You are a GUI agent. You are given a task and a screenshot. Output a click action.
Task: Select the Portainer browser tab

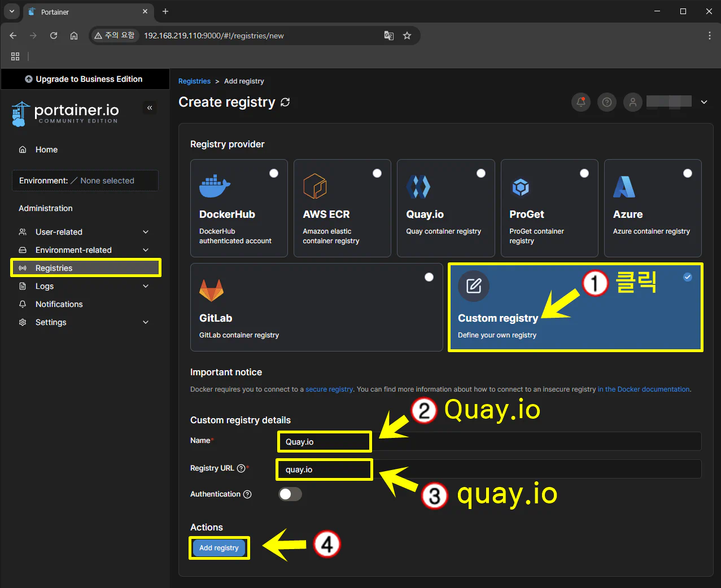point(88,11)
